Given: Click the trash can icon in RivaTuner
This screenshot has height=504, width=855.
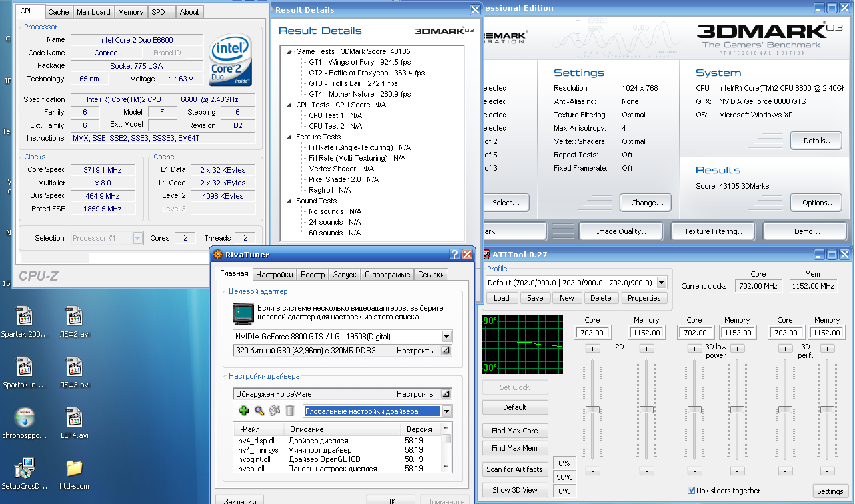Looking at the screenshot, I should pos(290,411).
